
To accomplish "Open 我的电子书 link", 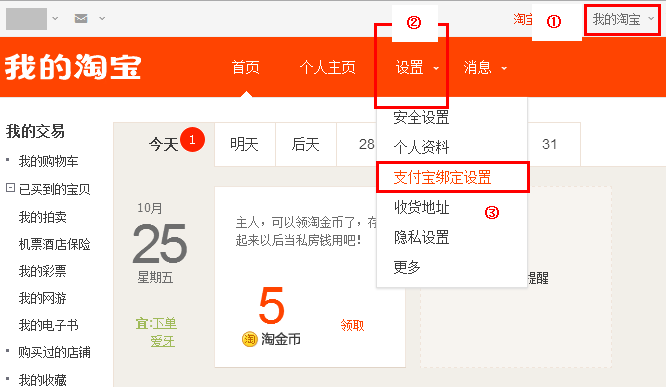I will pos(48,325).
